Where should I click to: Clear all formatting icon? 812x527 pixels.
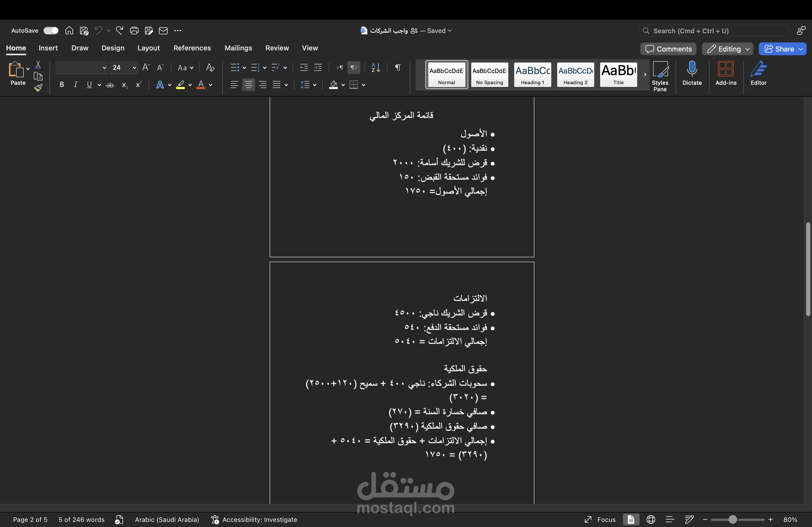tap(210, 68)
